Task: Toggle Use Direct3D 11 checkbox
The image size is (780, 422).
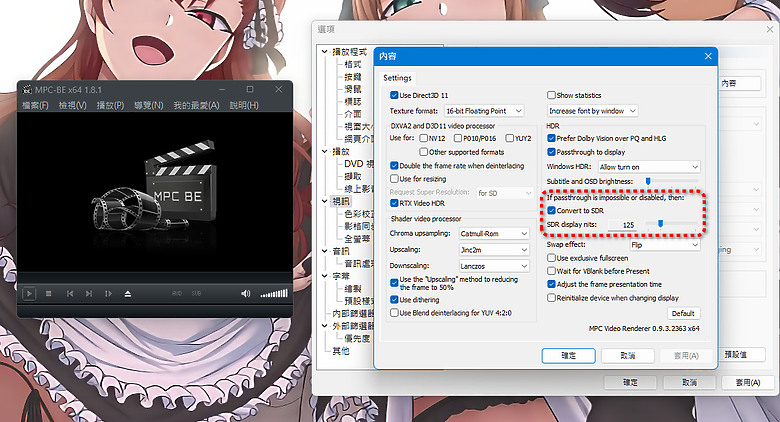Action: click(x=394, y=95)
